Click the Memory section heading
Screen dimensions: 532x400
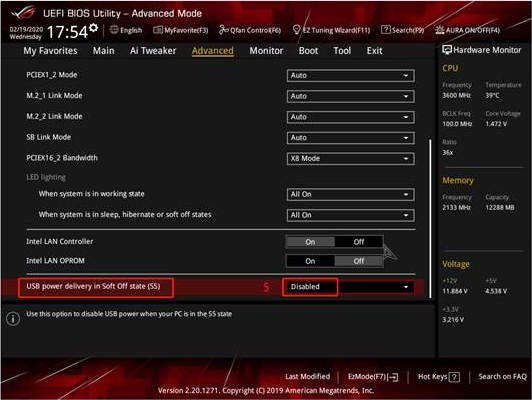[x=458, y=180]
